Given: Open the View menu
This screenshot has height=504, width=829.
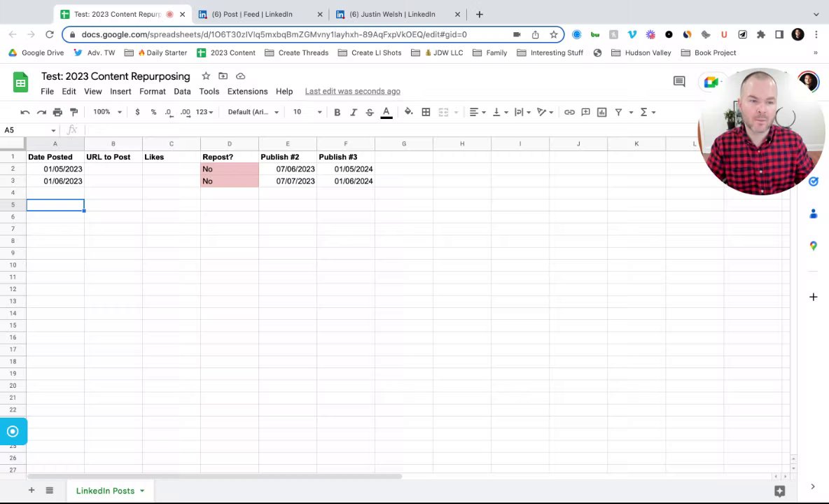Looking at the screenshot, I should coord(92,92).
